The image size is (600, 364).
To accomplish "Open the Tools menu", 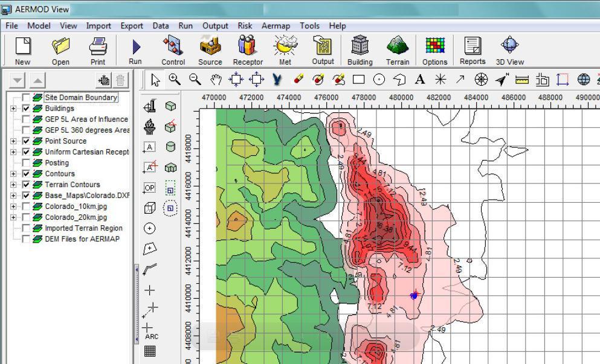I will click(x=309, y=25).
